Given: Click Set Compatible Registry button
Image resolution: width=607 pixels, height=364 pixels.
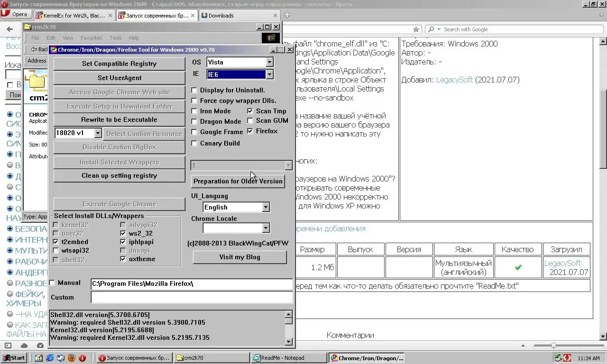Looking at the screenshot, I should pyautogui.click(x=119, y=64).
